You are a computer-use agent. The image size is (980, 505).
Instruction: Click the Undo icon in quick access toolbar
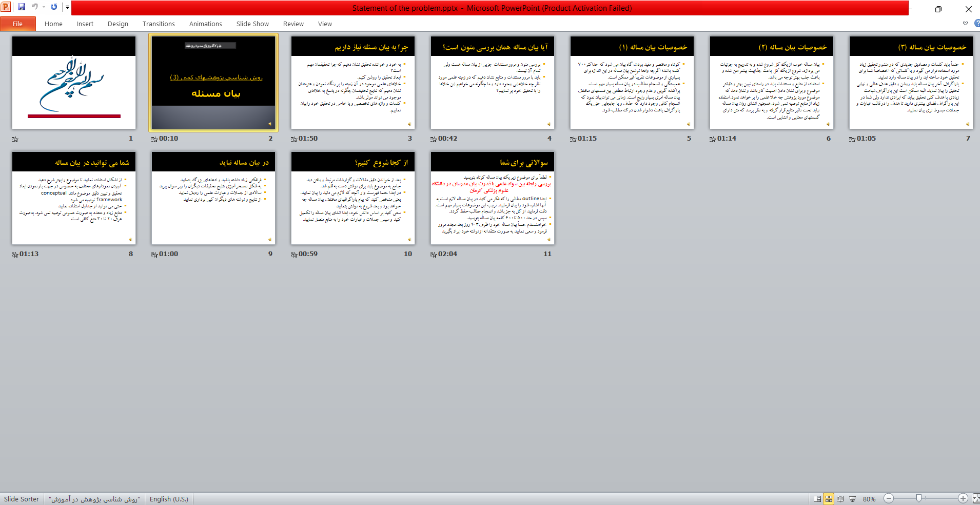point(35,7)
